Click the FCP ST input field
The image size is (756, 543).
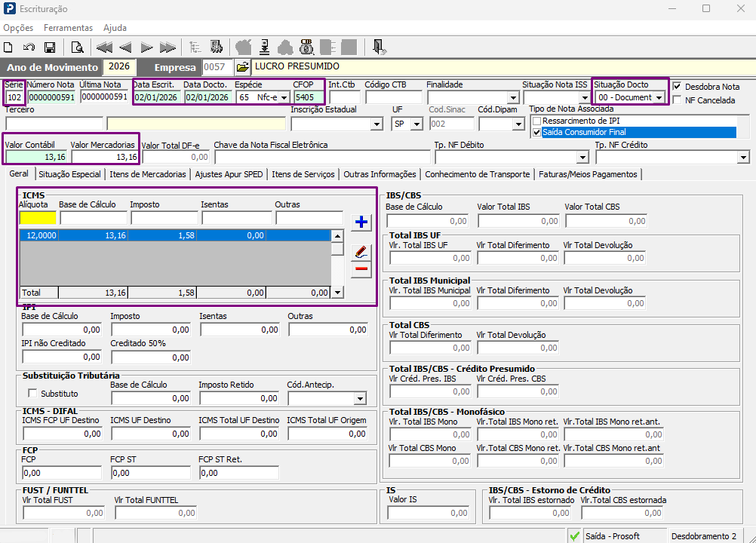tap(151, 473)
